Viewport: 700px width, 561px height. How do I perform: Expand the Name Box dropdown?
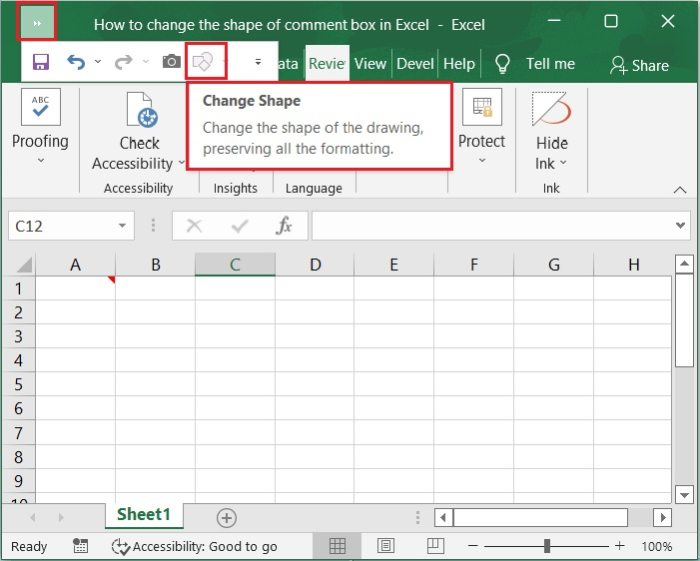pyautogui.click(x=123, y=226)
